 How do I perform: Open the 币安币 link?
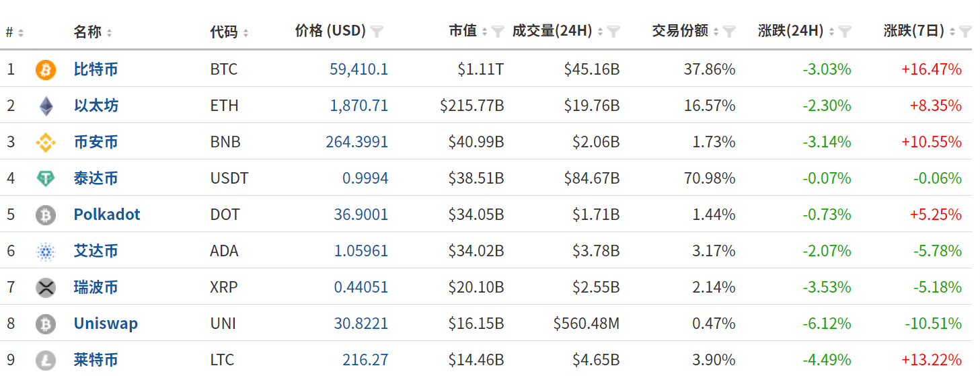(x=96, y=142)
